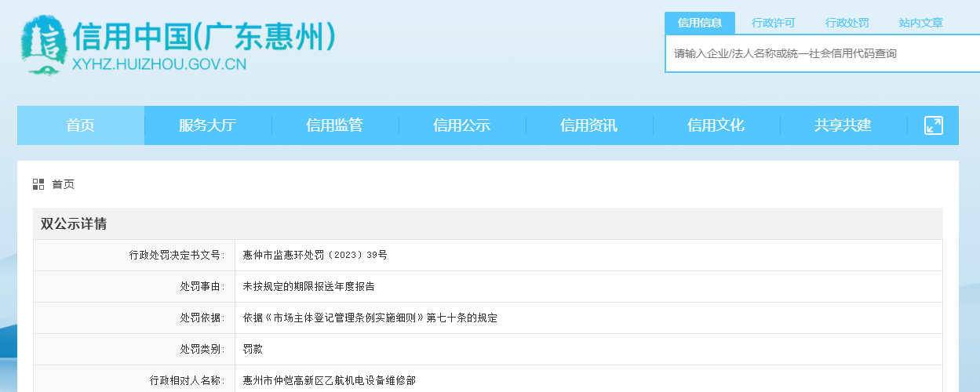Click the label 处罚类别
980x392 pixels.
tap(202, 349)
